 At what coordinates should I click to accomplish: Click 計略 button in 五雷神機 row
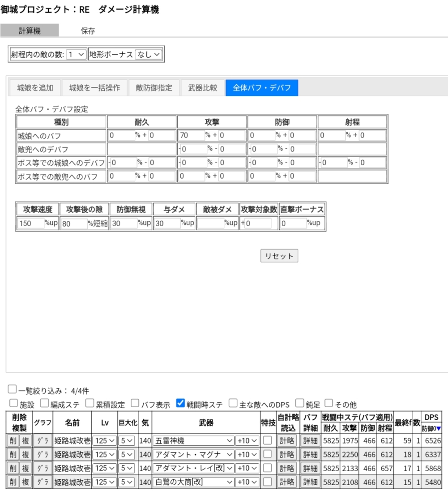point(286,441)
